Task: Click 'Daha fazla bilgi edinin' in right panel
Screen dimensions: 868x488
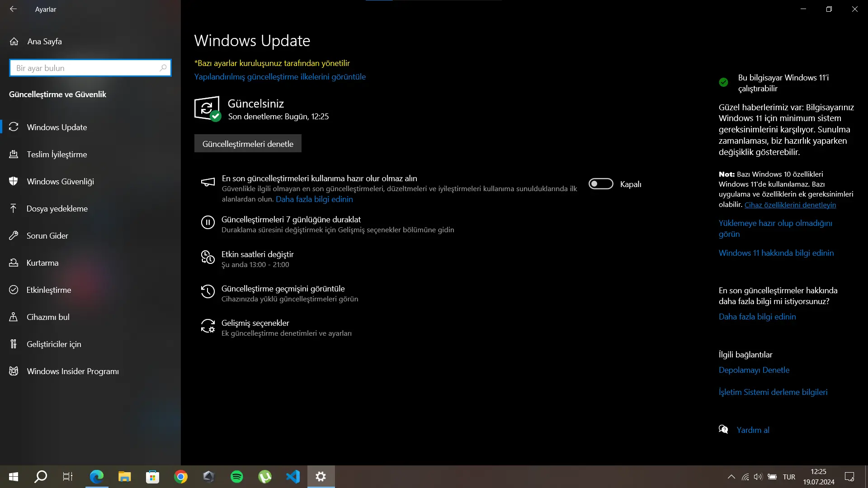Action: point(757,317)
